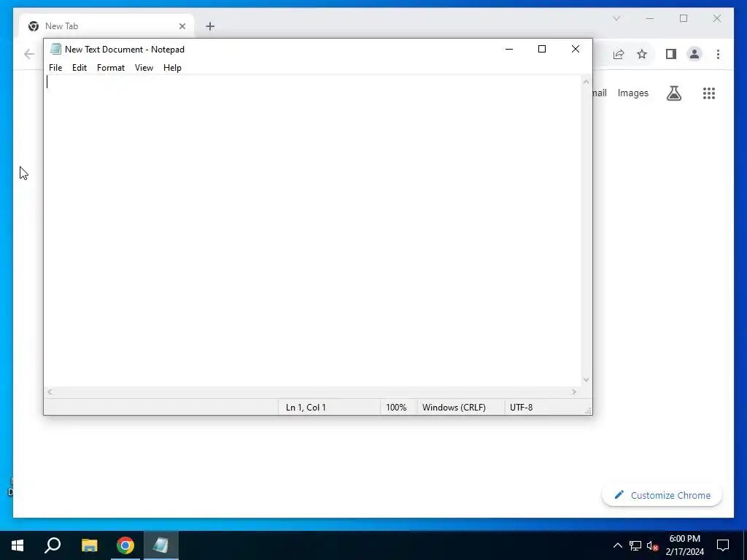Open the File menu in Notepad
Viewport: 747px width, 560px height.
pos(55,68)
